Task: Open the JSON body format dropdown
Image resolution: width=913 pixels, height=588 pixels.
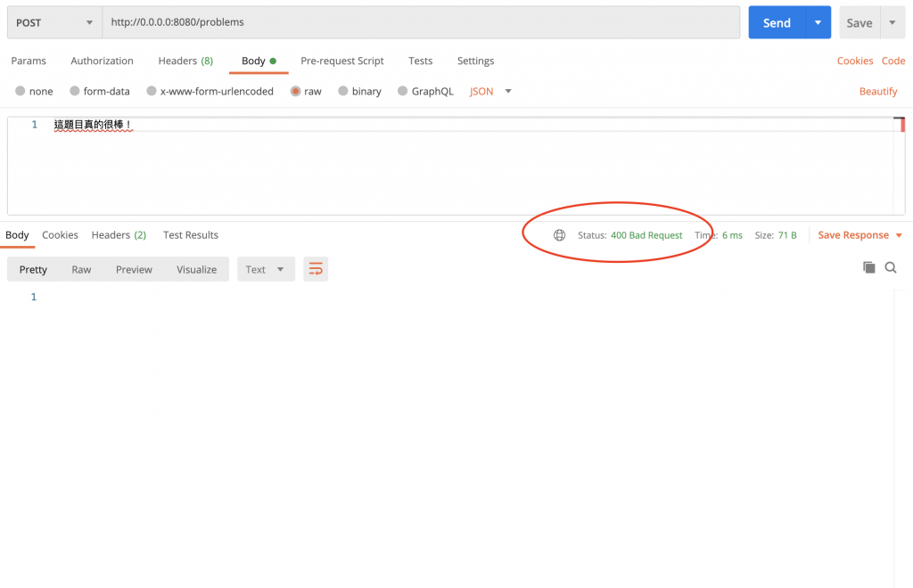Action: pos(490,91)
